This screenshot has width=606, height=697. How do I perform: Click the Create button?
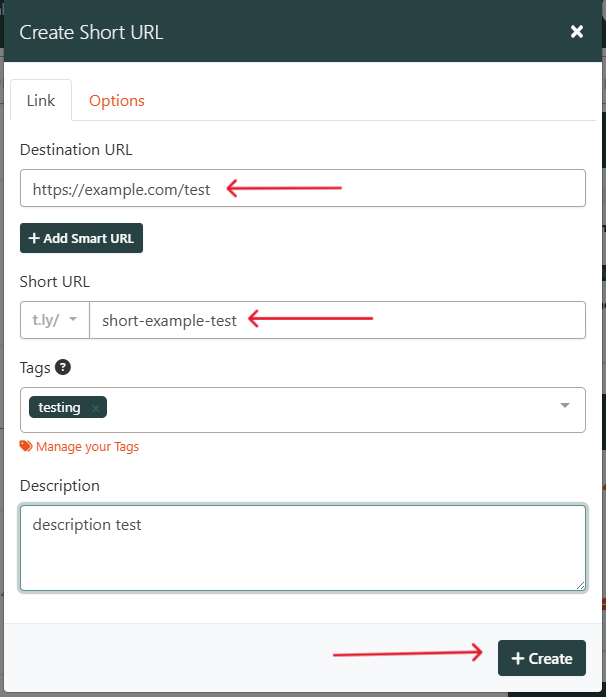[542, 658]
